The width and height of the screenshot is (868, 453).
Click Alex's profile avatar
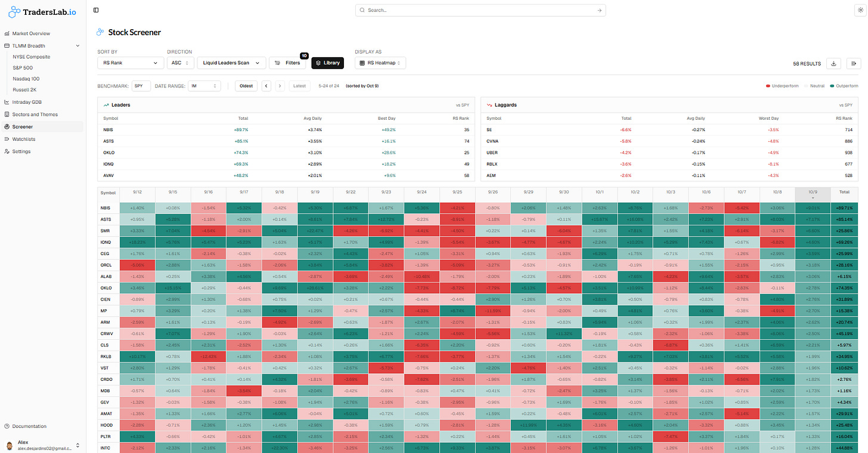pyautogui.click(x=9, y=445)
